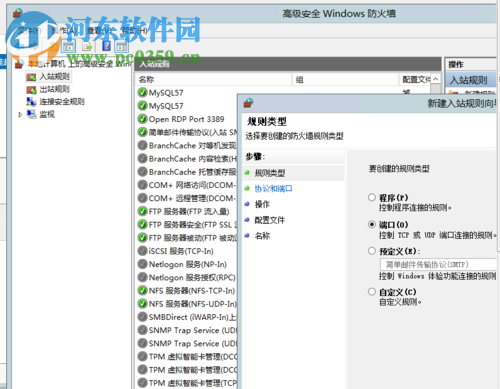Viewport: 500px width, 389px height.
Task: Click the grey status icon of BranchCache 对等机发现
Action: (x=142, y=145)
